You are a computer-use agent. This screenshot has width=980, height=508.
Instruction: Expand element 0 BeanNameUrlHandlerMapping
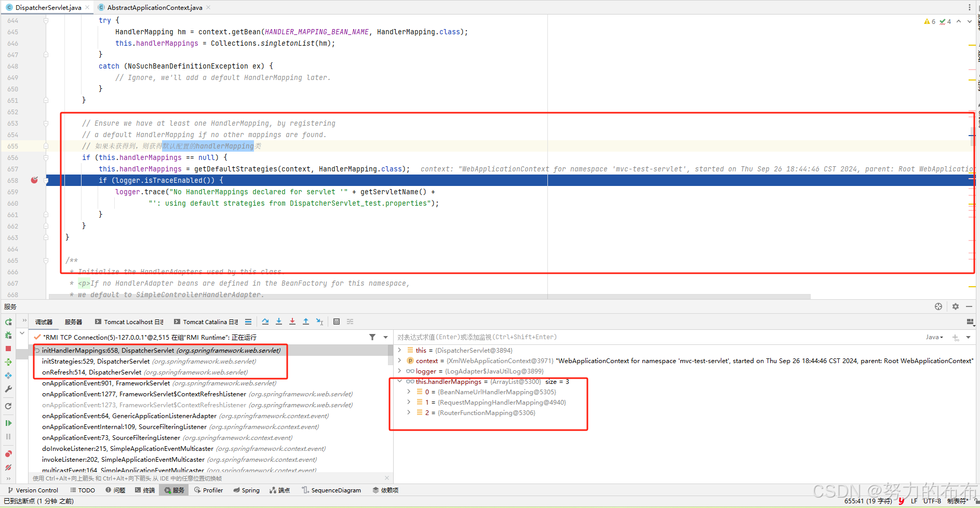pos(409,392)
